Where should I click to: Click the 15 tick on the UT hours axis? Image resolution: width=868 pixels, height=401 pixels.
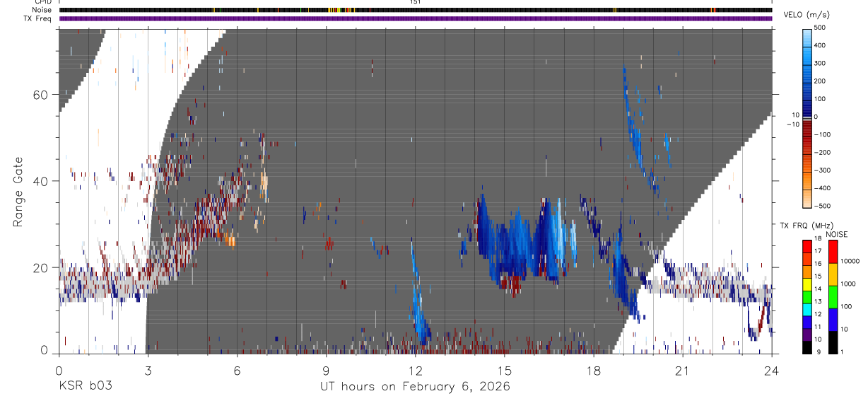pos(504,370)
